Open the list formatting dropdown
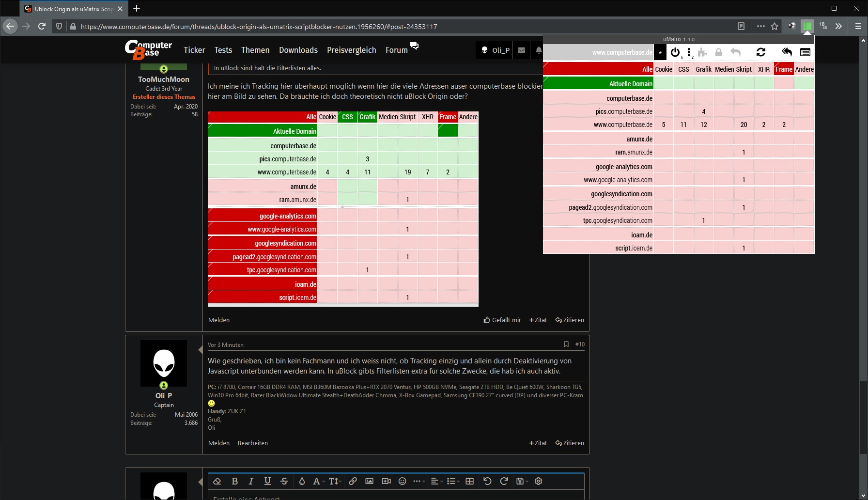Image resolution: width=868 pixels, height=500 pixels. [453, 481]
